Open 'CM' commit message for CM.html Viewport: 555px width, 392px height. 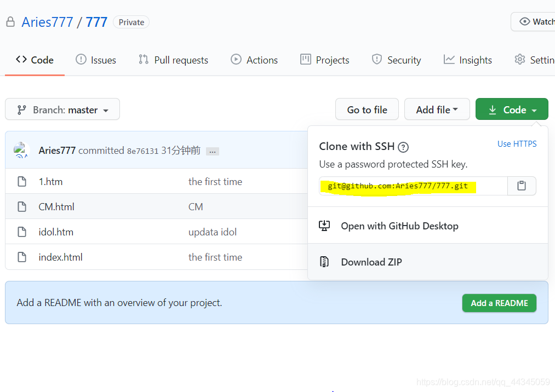pyautogui.click(x=196, y=206)
